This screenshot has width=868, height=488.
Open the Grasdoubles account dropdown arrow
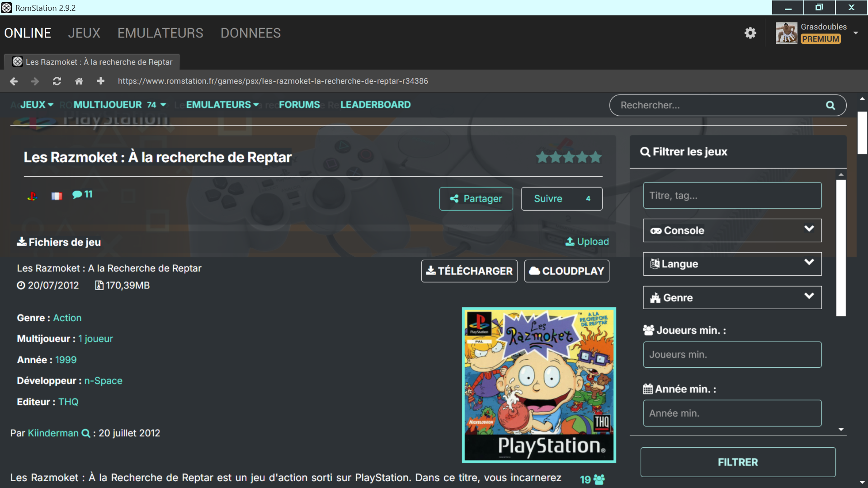point(855,33)
